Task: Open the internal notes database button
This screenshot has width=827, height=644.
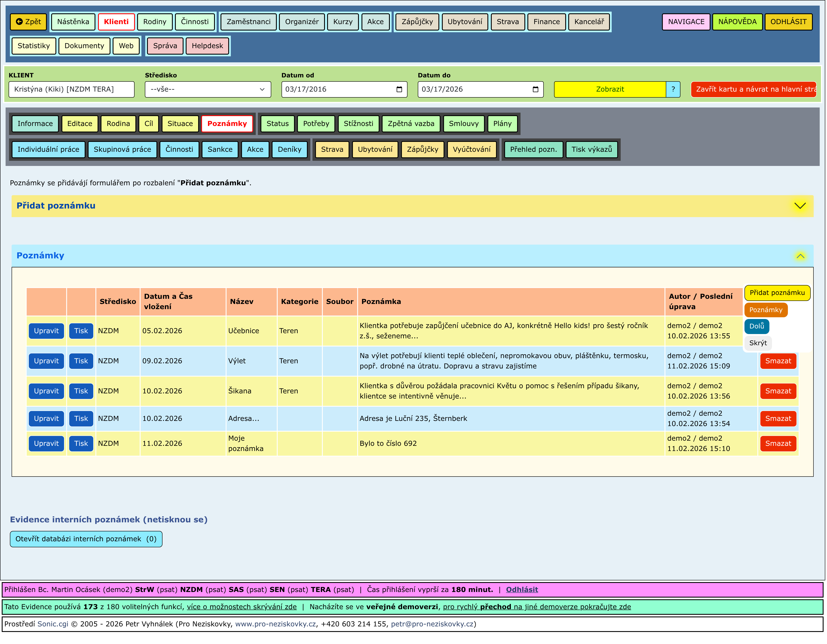Action: click(x=86, y=539)
